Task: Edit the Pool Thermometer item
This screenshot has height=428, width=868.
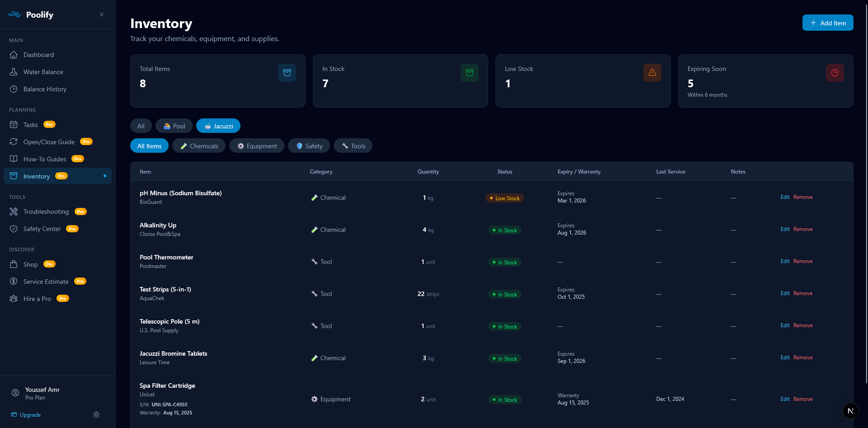Action: [785, 261]
